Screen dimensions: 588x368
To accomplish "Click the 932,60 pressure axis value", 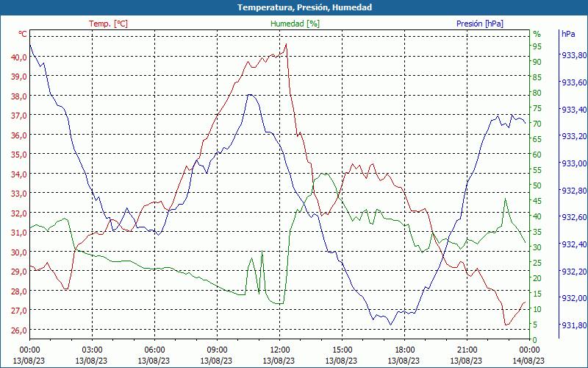I will click(x=574, y=217).
